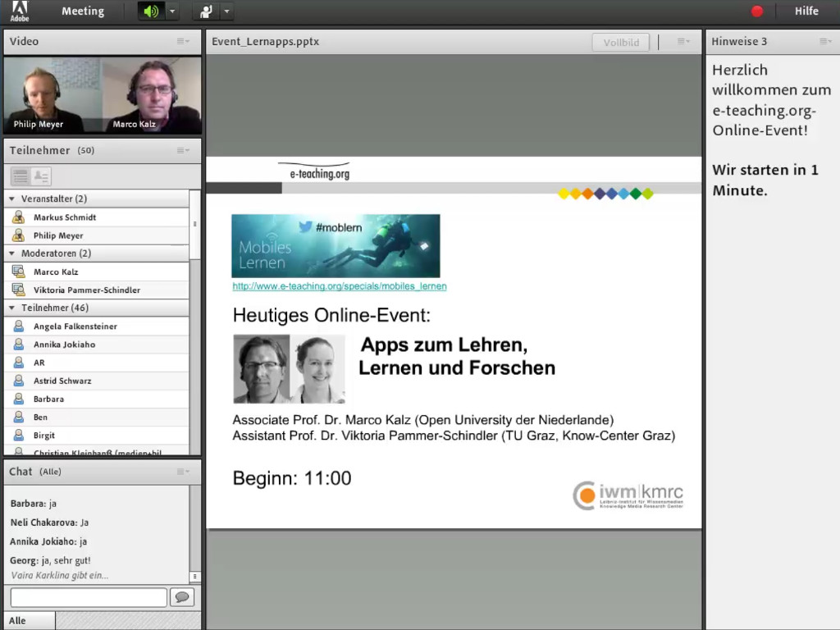This screenshot has height=630, width=840.
Task: Click the speakers' portrait photo on slide
Action: (x=290, y=368)
